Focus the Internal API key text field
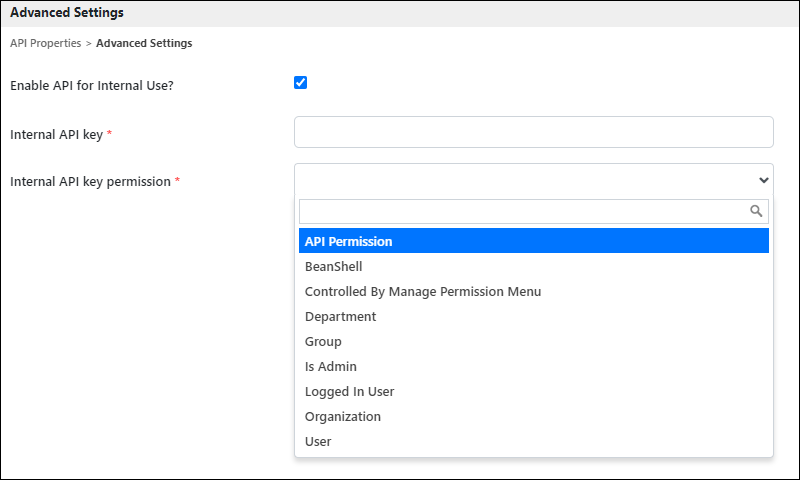This screenshot has height=480, width=800. [x=534, y=132]
